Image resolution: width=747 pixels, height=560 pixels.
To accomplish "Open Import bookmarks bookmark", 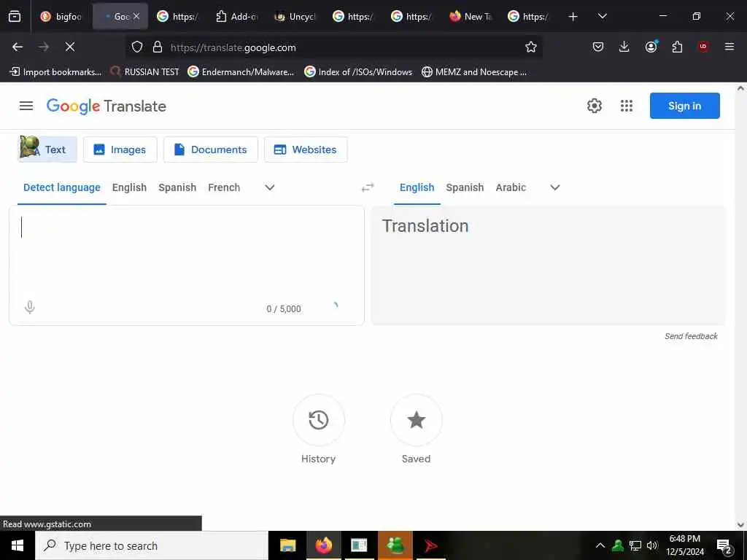I will pos(55,72).
